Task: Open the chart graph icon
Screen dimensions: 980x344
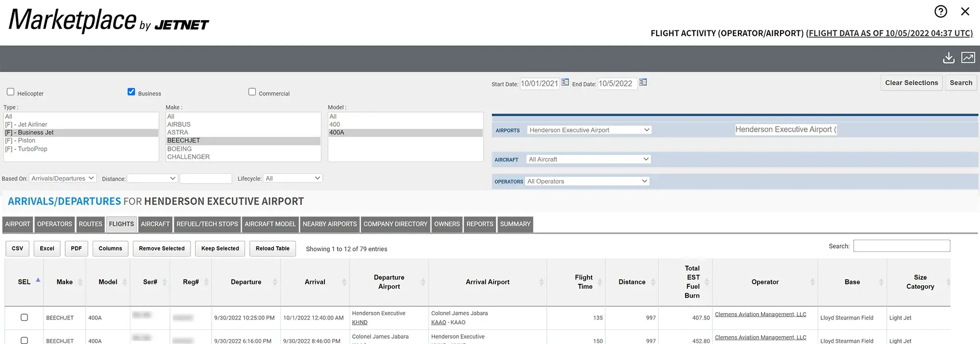Action: pos(968,58)
